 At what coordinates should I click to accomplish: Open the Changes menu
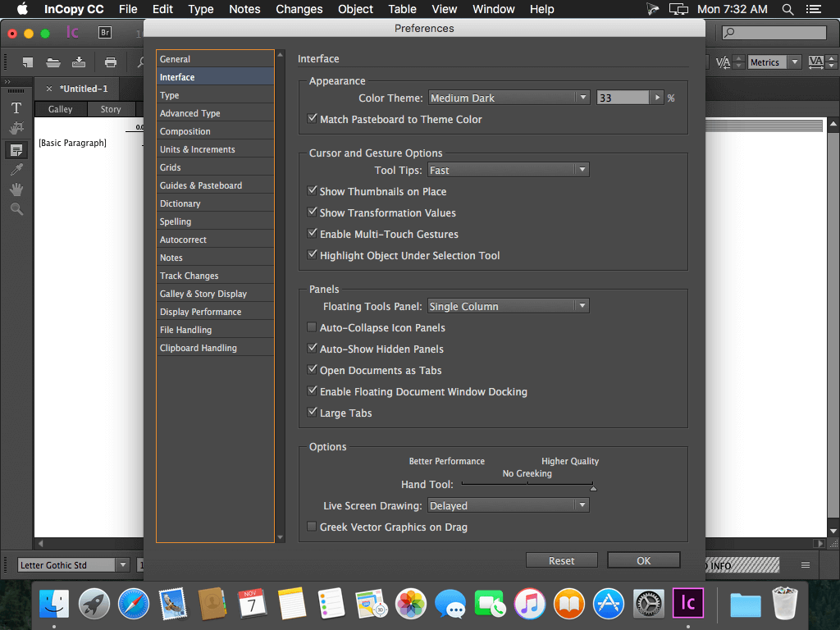299,9
